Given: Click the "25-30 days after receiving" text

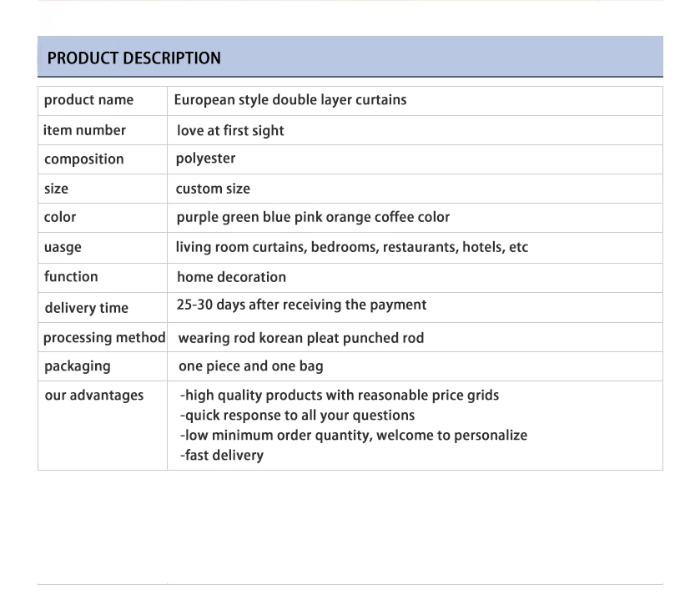Looking at the screenshot, I should tap(301, 305).
